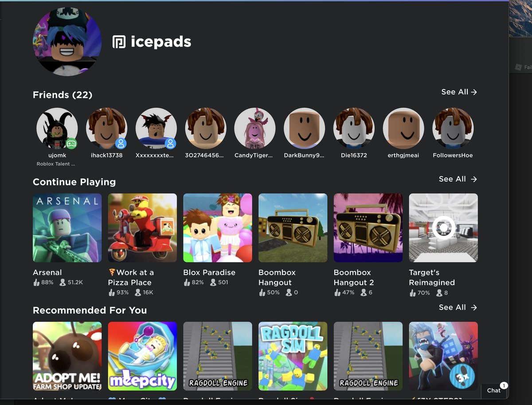Open the Target's Reimagined thumbnail
The width and height of the screenshot is (532, 405).
[443, 228]
